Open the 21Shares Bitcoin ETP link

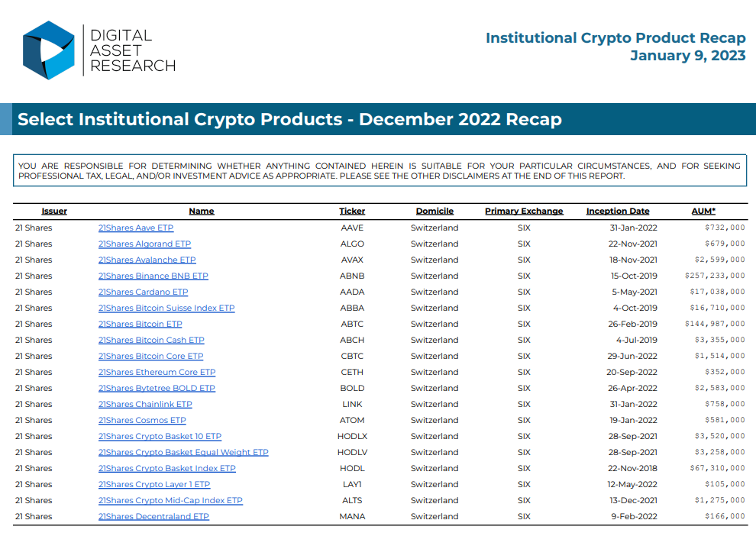[141, 324]
